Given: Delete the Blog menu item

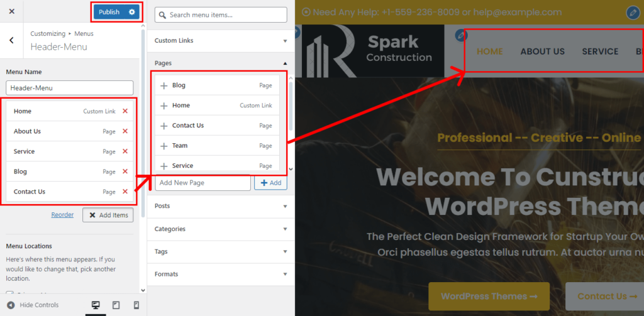Looking at the screenshot, I should pyautogui.click(x=125, y=172).
